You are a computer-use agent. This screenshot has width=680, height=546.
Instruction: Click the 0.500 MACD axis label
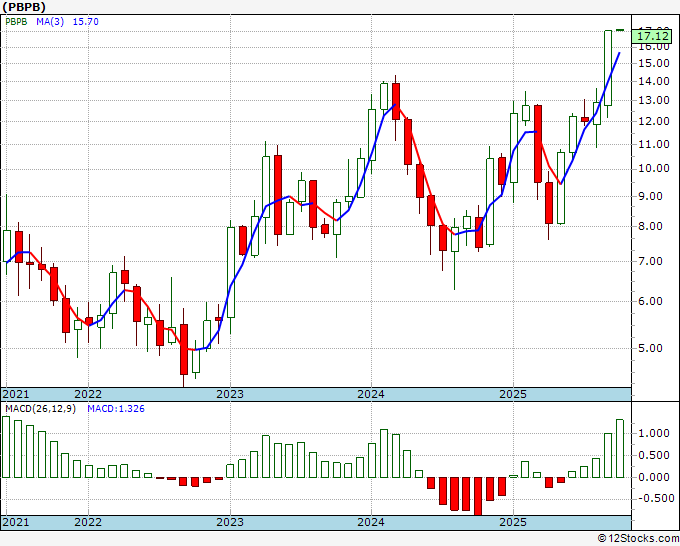[654, 455]
